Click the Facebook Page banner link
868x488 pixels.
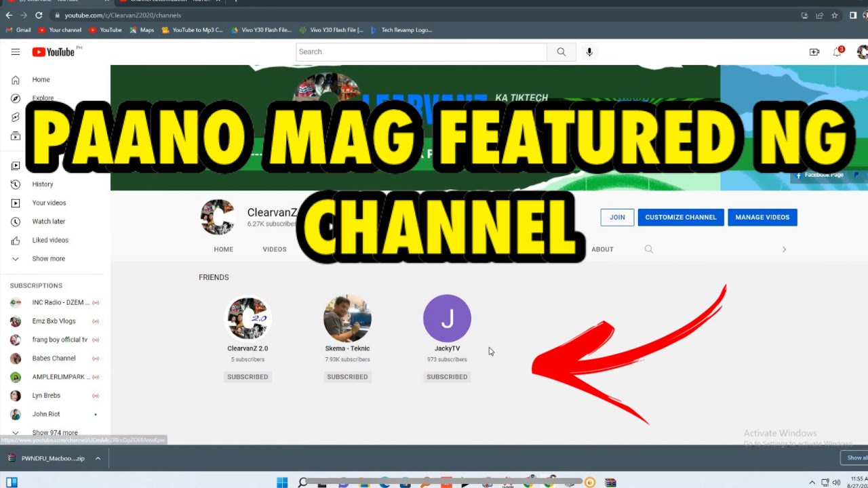pyautogui.click(x=819, y=175)
